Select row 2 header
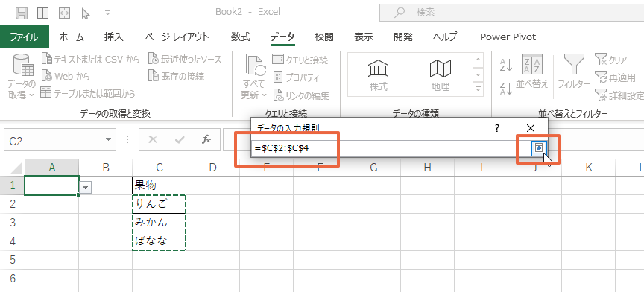The height and width of the screenshot is (292, 644). pos(13,204)
